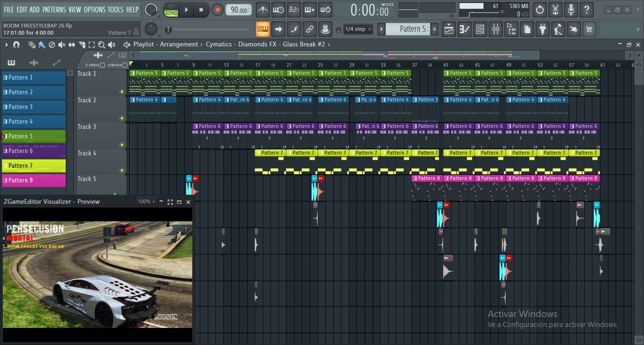Open the tempo tapper icon

tap(558, 29)
